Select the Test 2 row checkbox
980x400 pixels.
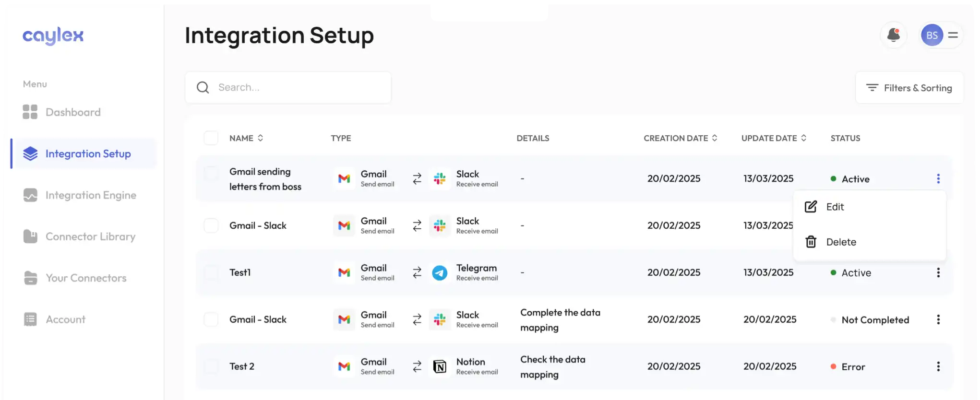tap(211, 366)
